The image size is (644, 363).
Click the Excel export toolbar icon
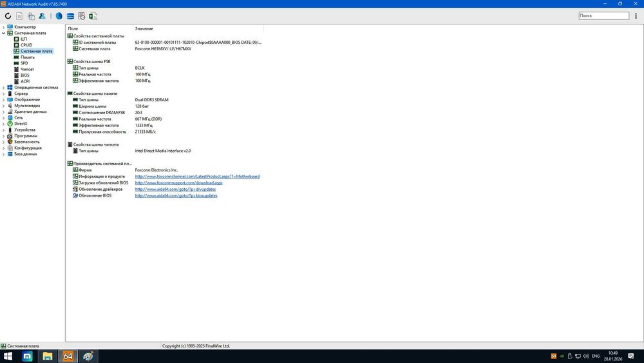(x=93, y=16)
